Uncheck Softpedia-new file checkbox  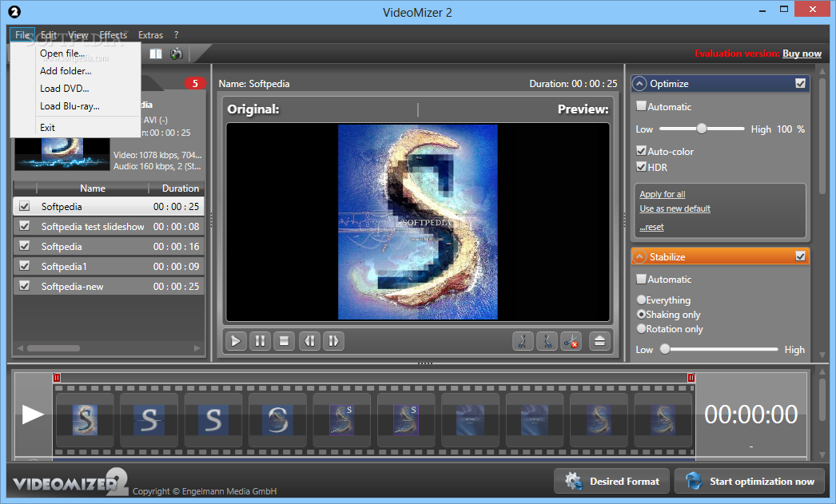[x=25, y=286]
